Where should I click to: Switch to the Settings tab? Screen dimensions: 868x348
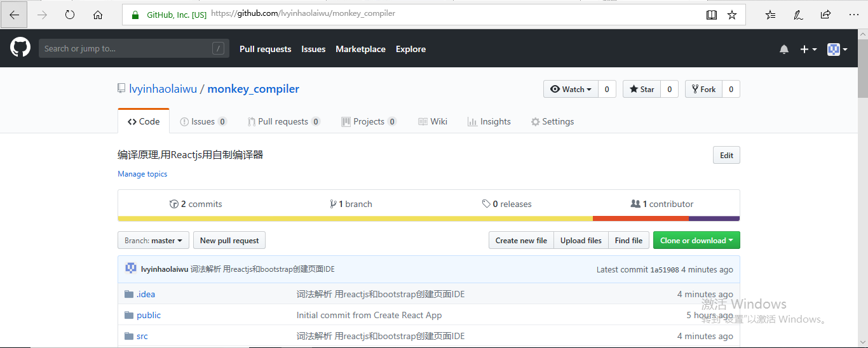pos(552,121)
